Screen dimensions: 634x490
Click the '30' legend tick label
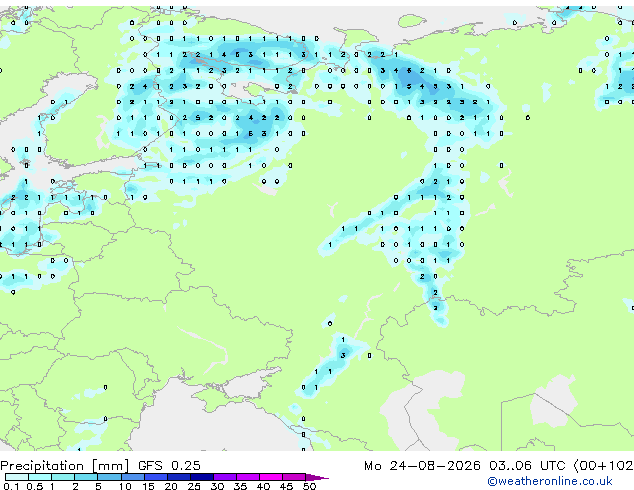pyautogui.click(x=218, y=486)
